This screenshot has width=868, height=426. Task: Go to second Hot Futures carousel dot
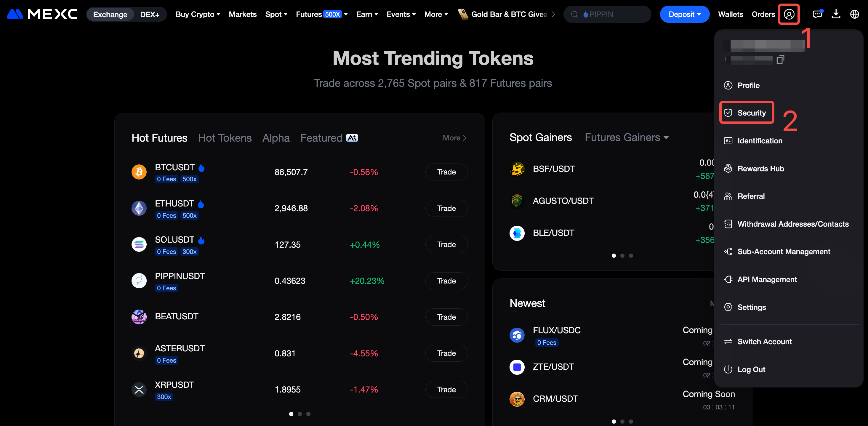[300, 414]
